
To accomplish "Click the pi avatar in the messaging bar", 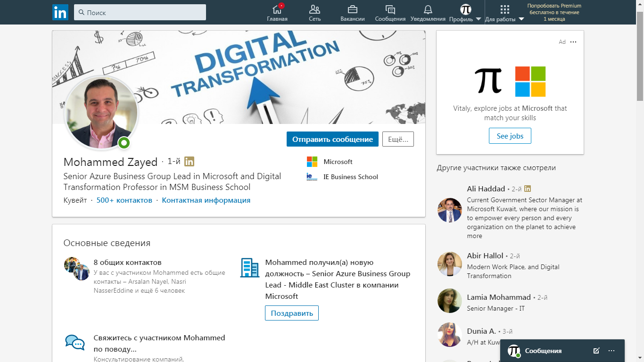I will pos(513,351).
